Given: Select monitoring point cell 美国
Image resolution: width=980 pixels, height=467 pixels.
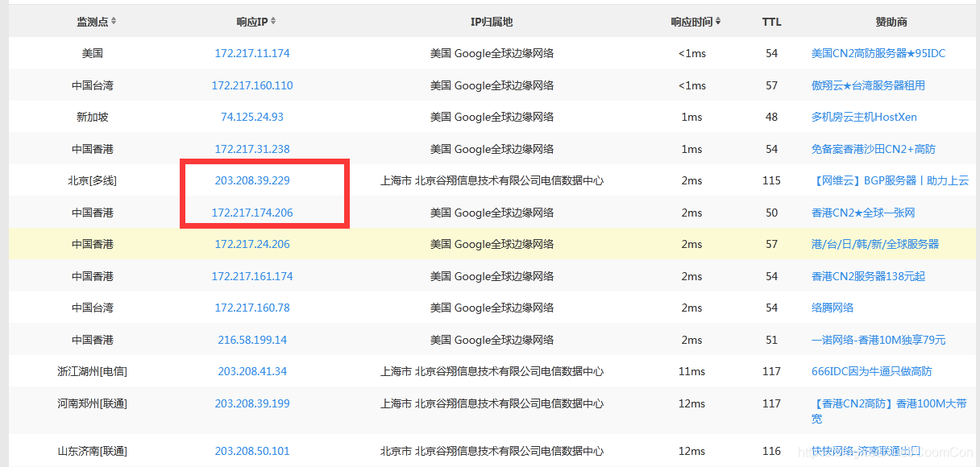Looking at the screenshot, I should coord(93,53).
